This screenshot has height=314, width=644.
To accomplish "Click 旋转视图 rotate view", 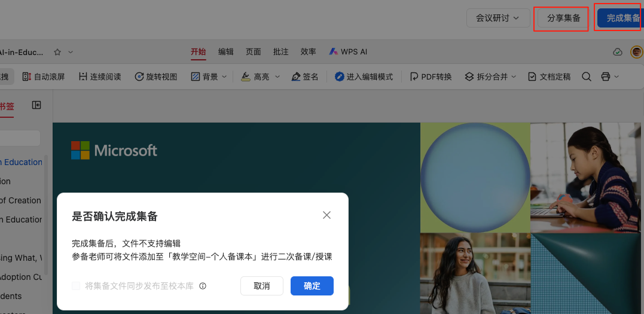I will pos(155,77).
